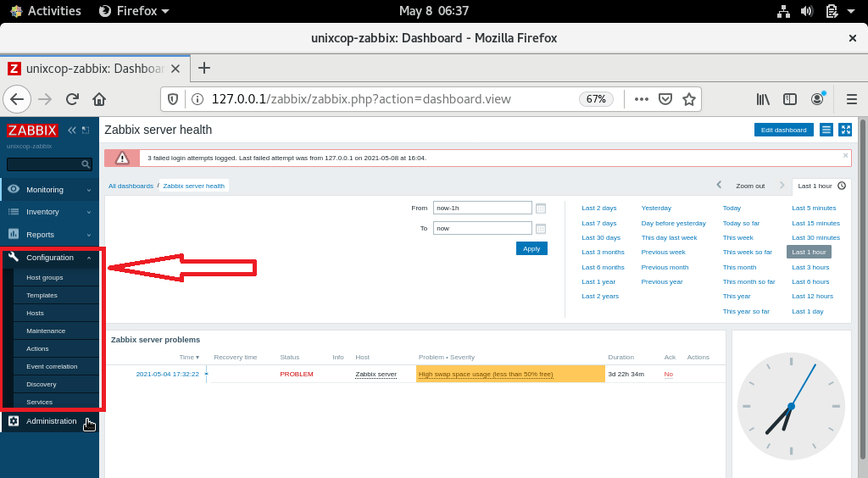Select Last 7 days time range
This screenshot has height=478, width=868.
(x=599, y=223)
